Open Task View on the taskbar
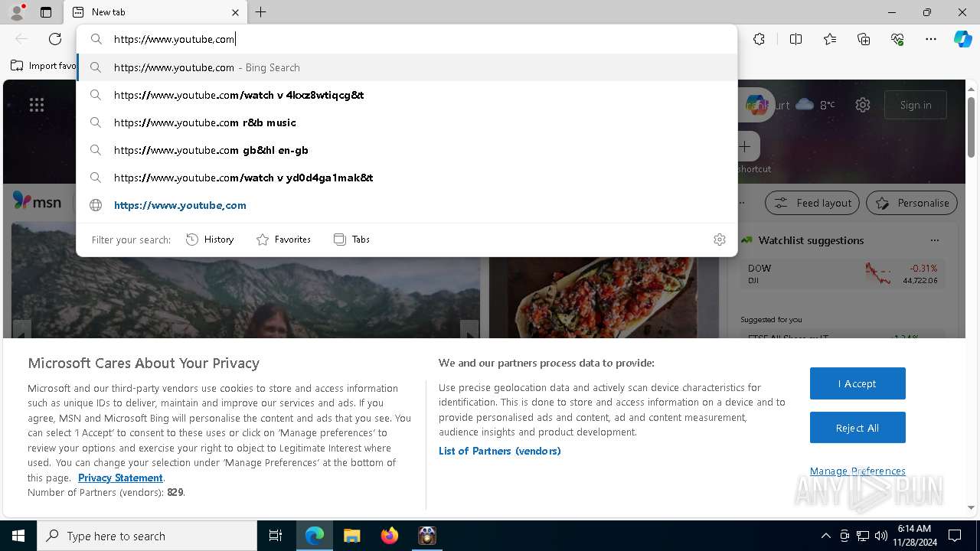This screenshot has width=980, height=551. coord(276,536)
